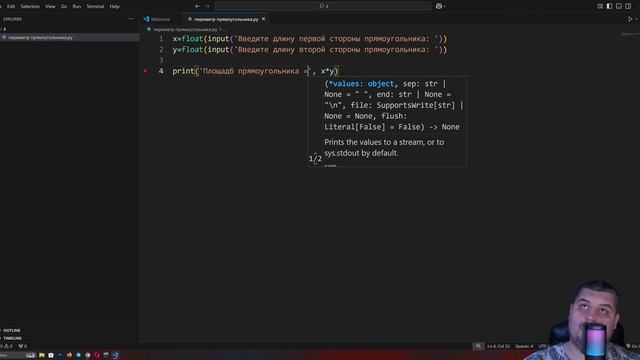Open the Help menu
This screenshot has height=360, width=640.
click(x=115, y=6)
